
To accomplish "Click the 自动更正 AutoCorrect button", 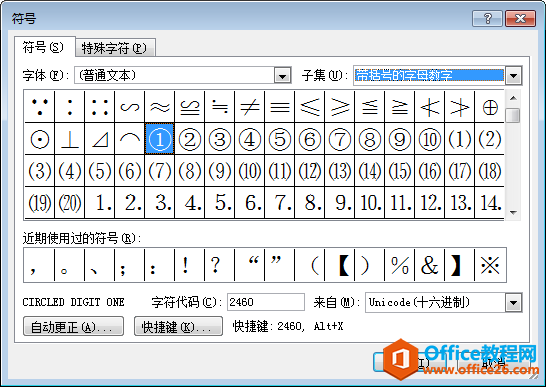I will click(73, 326).
